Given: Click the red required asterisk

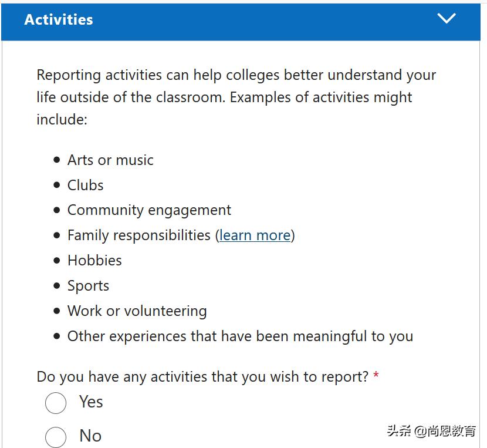Looking at the screenshot, I should click(x=376, y=375).
